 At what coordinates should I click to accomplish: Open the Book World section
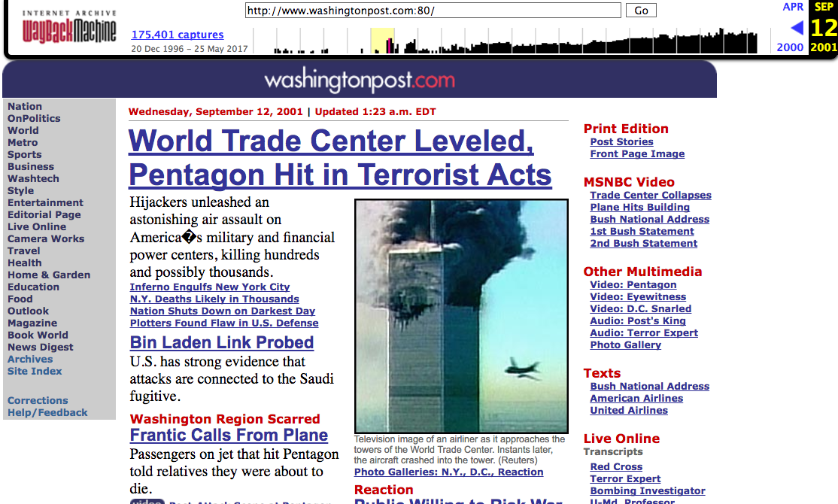[x=38, y=335]
